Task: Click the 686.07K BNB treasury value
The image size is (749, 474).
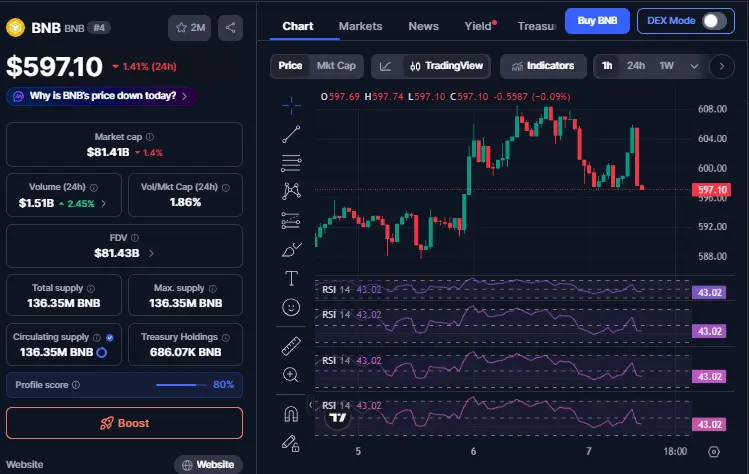Action: (185, 352)
